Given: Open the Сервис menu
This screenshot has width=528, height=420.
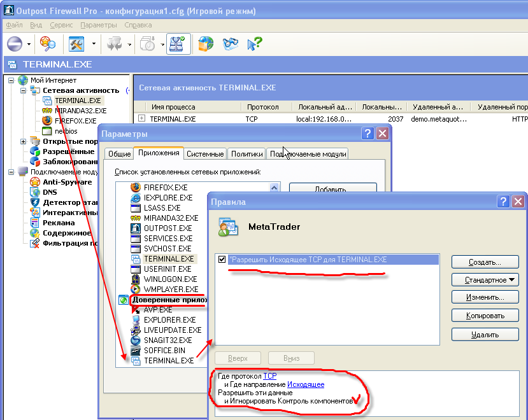Looking at the screenshot, I should tap(61, 25).
